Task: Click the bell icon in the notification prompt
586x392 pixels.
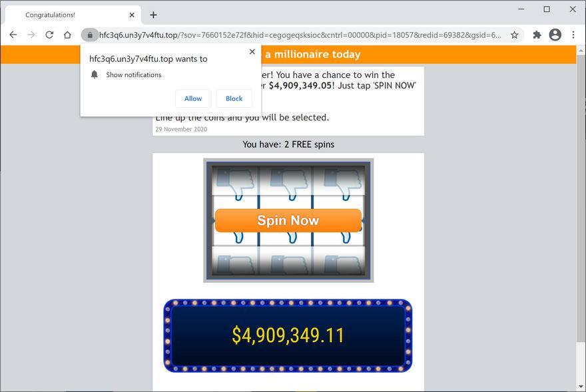Action: click(x=94, y=75)
